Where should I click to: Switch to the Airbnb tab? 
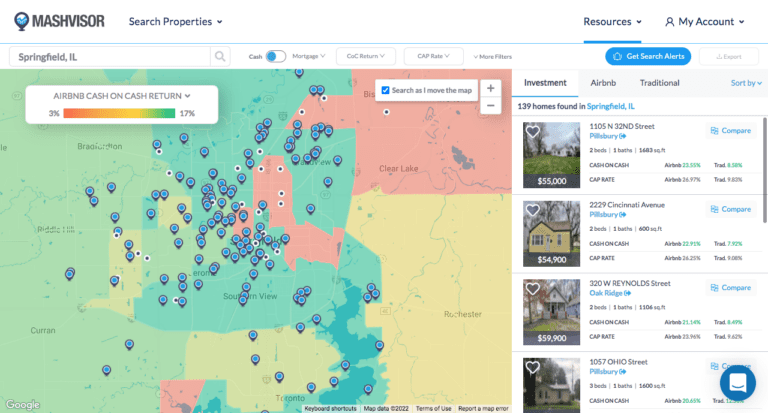coord(603,83)
